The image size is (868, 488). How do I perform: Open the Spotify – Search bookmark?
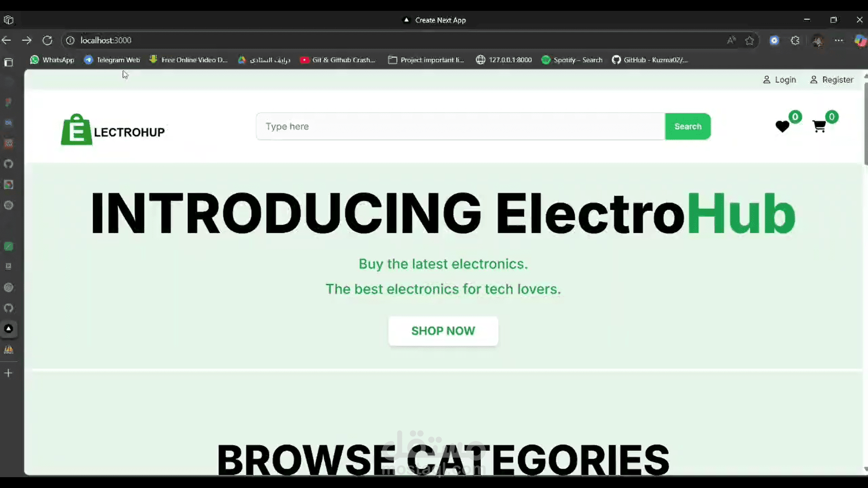pos(571,60)
